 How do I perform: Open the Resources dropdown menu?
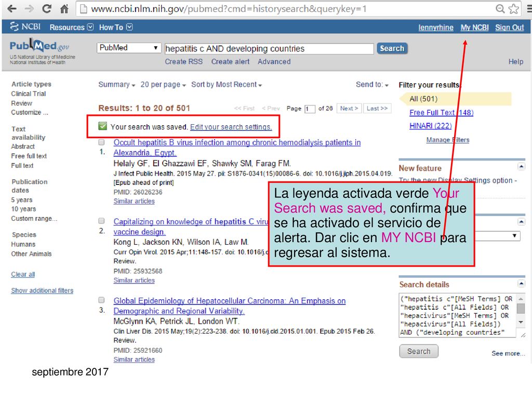coord(72,27)
